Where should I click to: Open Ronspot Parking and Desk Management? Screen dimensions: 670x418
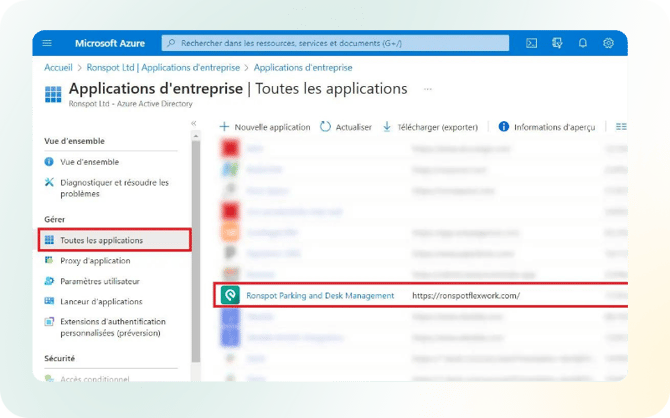tap(320, 295)
